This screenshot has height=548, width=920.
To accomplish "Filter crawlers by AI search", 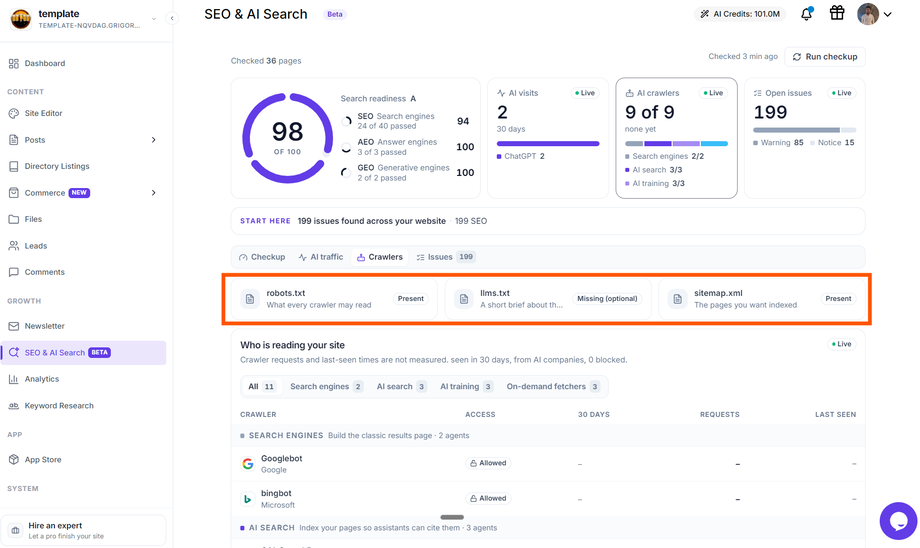I will click(x=401, y=387).
